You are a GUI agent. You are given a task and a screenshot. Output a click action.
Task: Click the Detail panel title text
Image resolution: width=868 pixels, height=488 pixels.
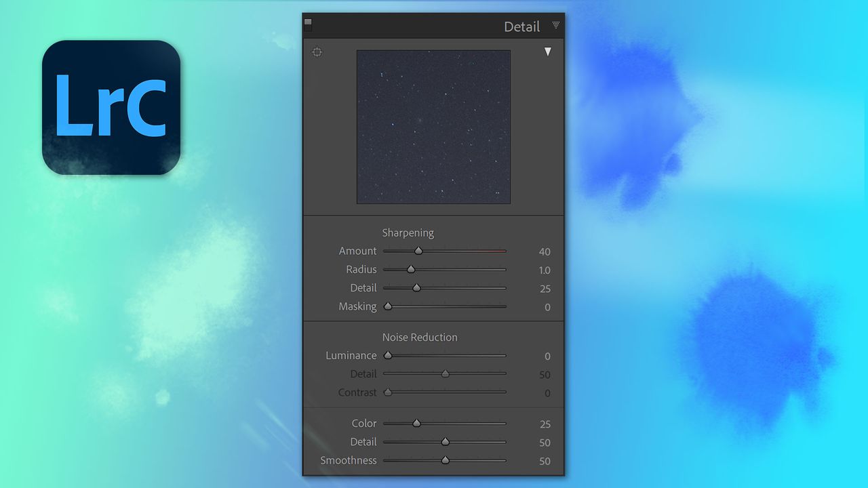(x=522, y=26)
